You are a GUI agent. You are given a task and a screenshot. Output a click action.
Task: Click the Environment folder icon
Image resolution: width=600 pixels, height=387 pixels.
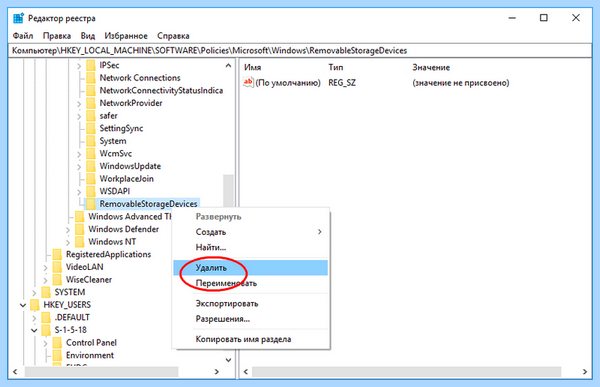point(57,355)
